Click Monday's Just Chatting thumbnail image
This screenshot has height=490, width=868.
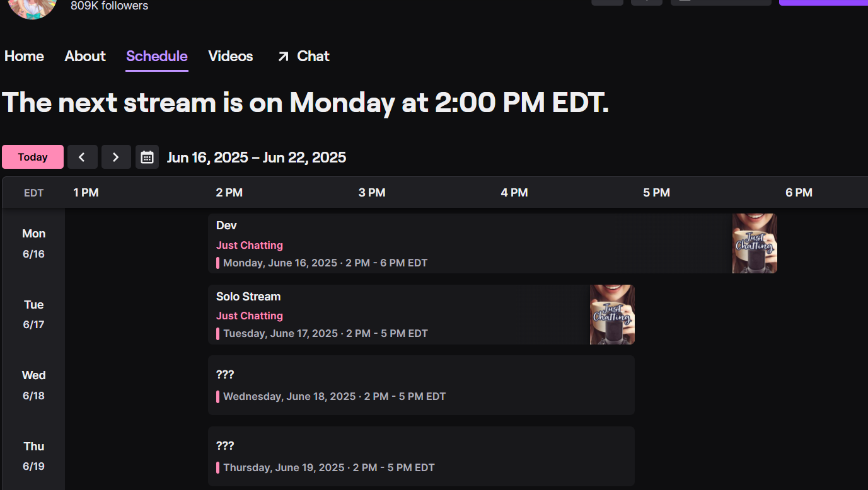754,243
